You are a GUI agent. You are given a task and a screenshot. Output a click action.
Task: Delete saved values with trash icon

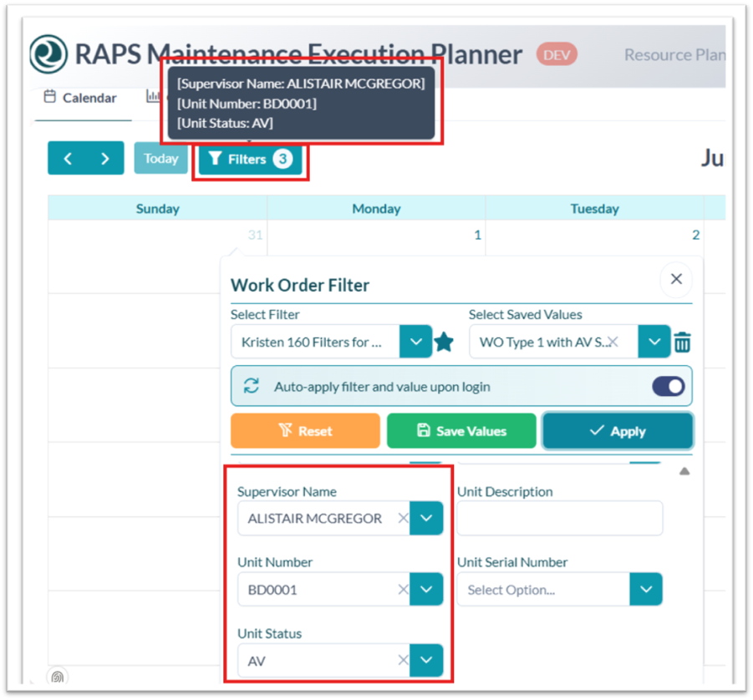683,342
